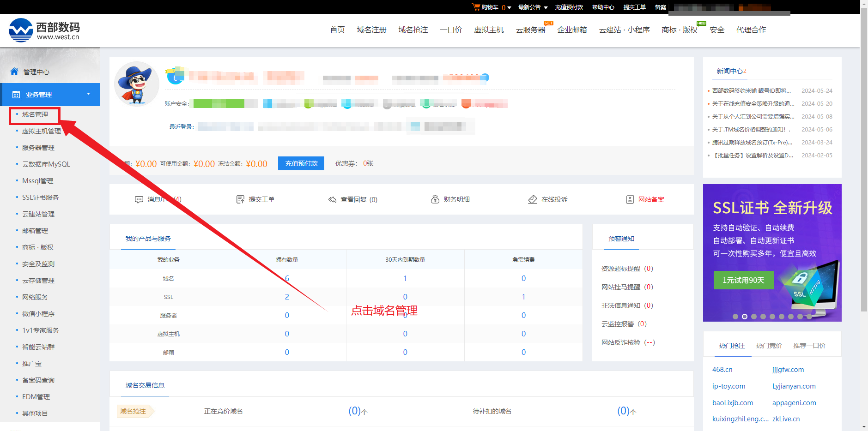Open the 域名交易信息 tab
The image size is (868, 431).
click(145, 385)
